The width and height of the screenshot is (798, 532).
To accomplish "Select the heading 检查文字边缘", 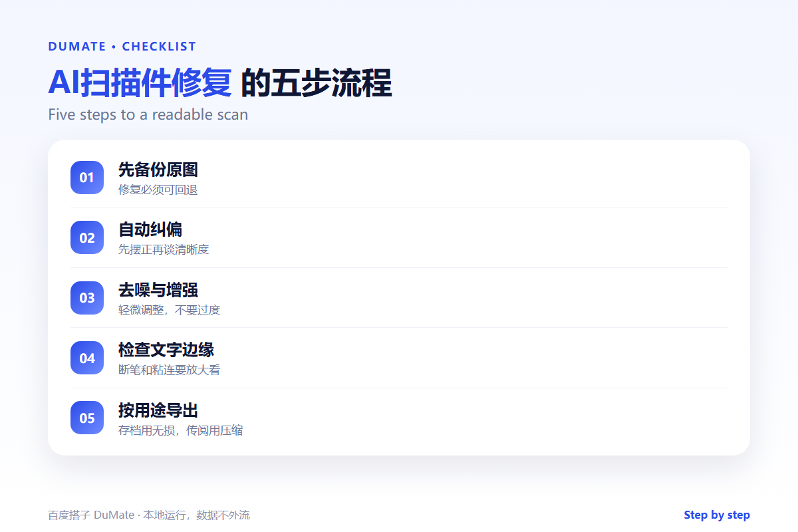I will pyautogui.click(x=166, y=350).
